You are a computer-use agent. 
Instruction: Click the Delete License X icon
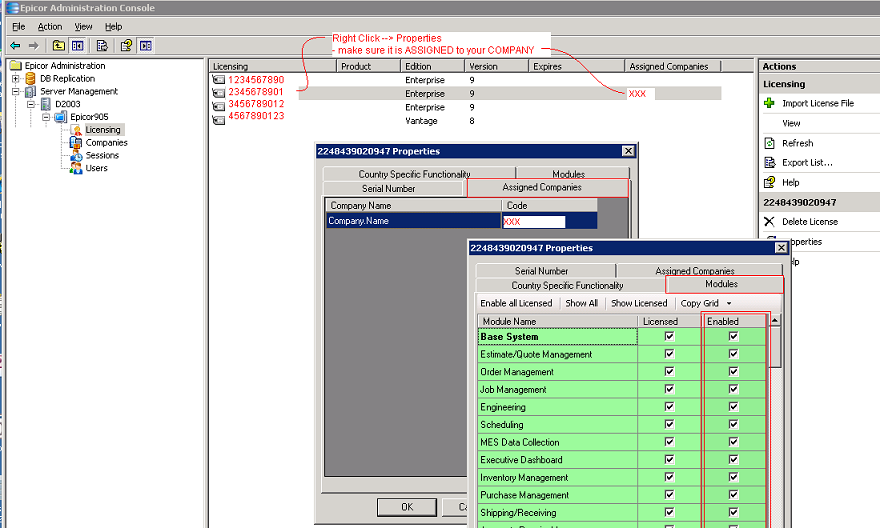(769, 222)
